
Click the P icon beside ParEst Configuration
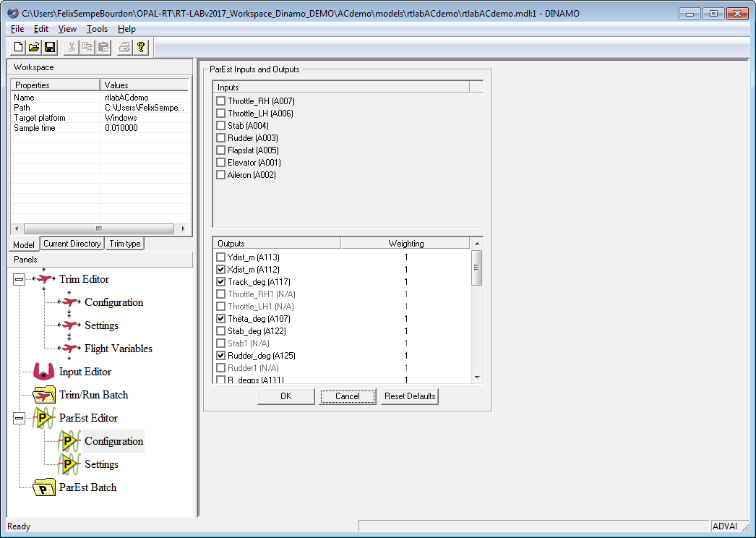(x=69, y=441)
